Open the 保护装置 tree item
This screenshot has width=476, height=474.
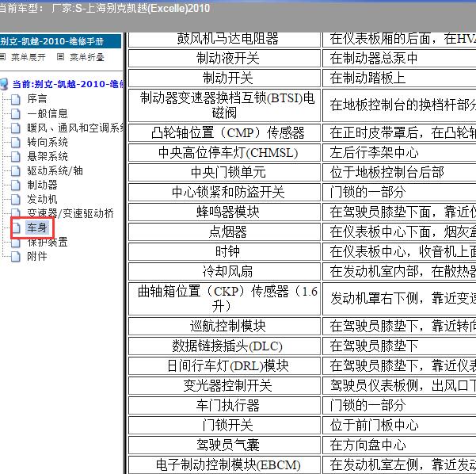(48, 243)
